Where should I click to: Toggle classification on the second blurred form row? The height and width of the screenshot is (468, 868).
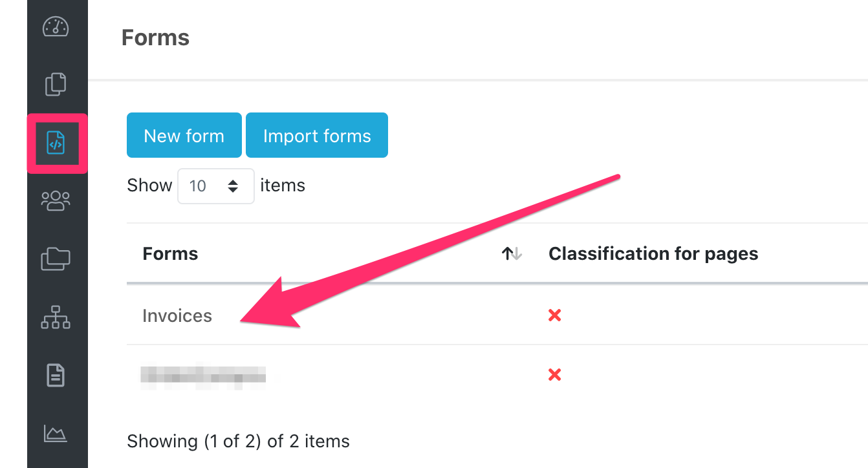click(x=554, y=374)
